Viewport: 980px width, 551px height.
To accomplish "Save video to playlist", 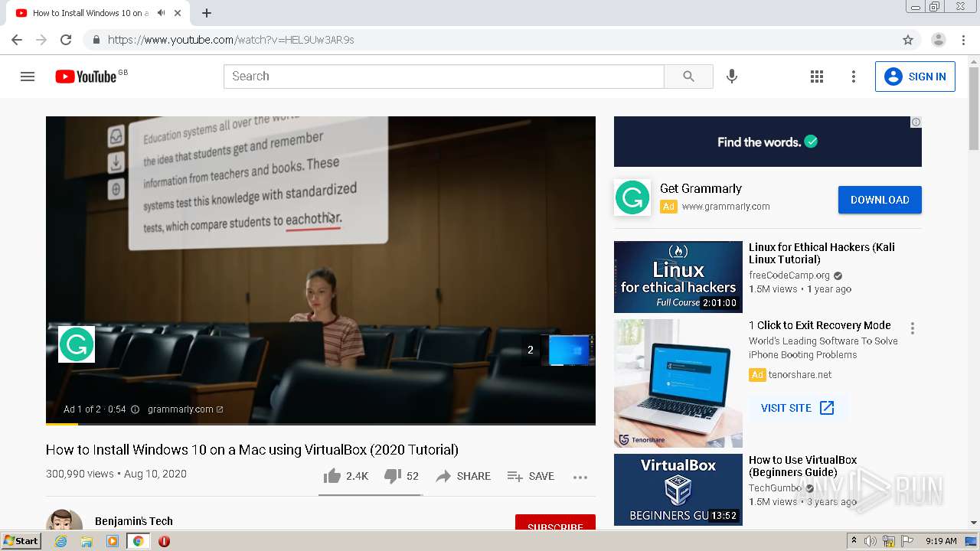I will tap(531, 476).
